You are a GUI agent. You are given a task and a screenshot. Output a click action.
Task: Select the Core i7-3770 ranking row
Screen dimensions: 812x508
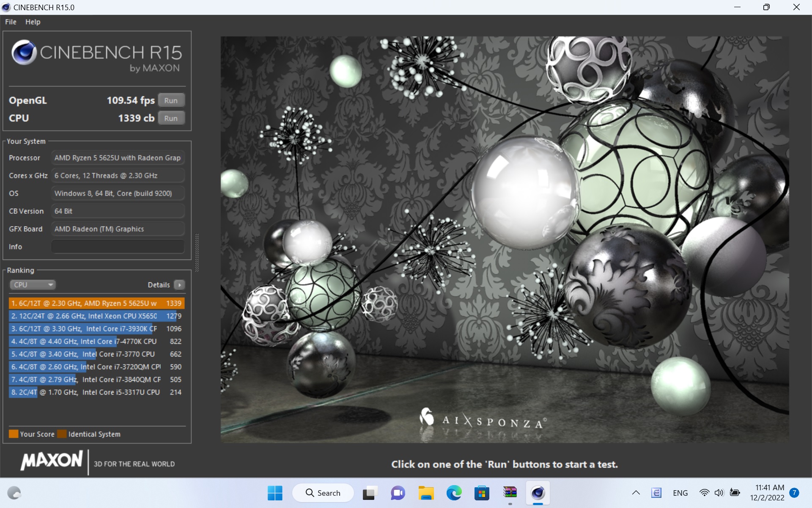96,354
